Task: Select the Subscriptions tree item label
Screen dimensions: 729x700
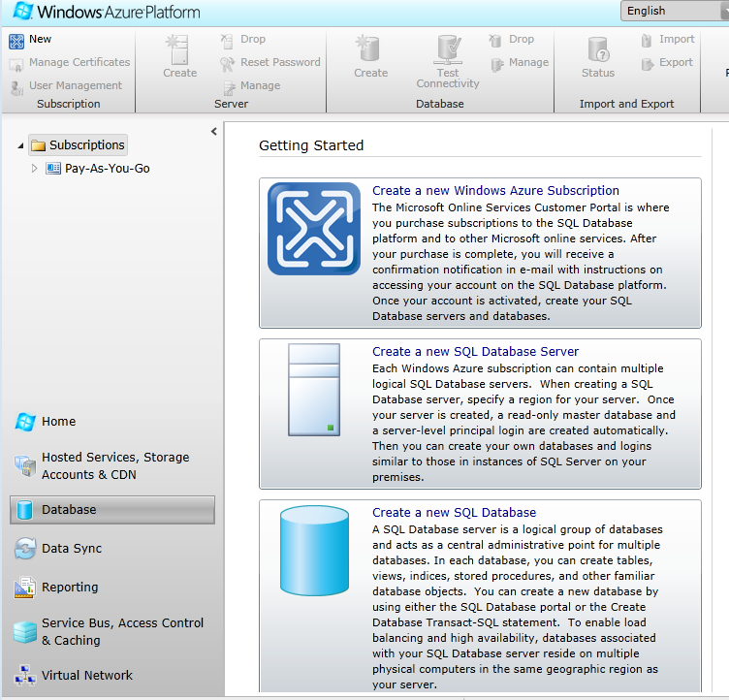Action: (x=87, y=145)
